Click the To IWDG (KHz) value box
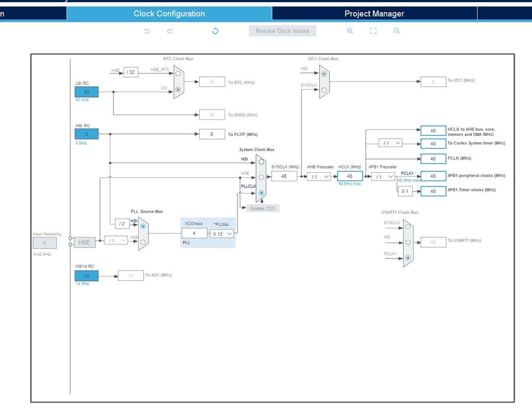Screen dimensions: 532x411 point(212,115)
